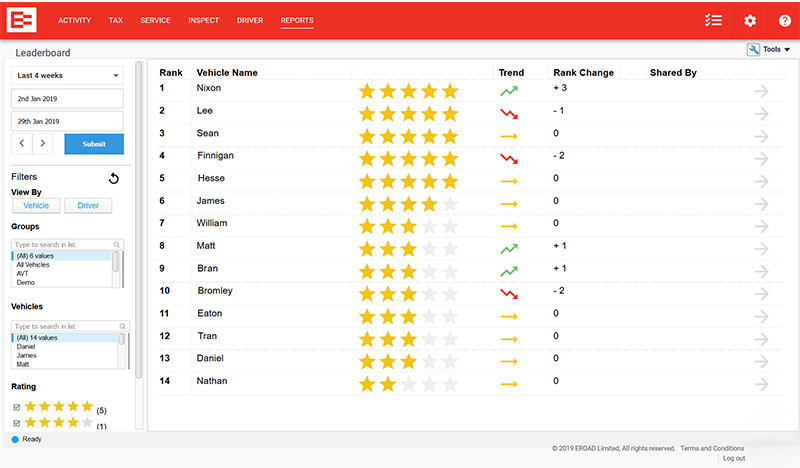Click the Groups list scrollbar
The height and width of the screenshot is (468, 800).
click(116, 263)
